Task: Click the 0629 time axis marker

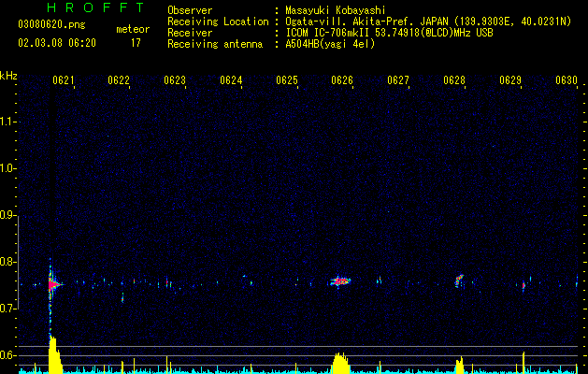Action: pos(510,80)
